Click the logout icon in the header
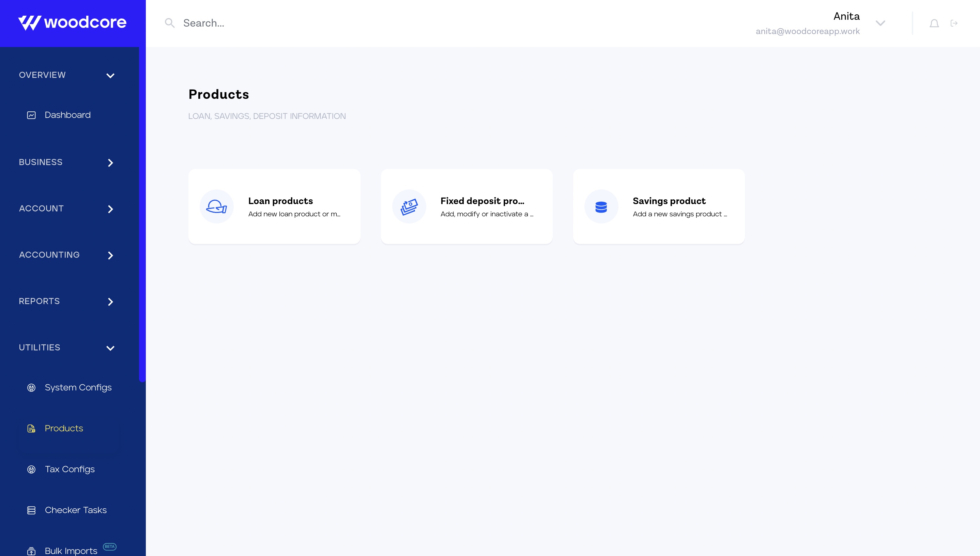Screen dimensions: 980x556 coord(954,24)
